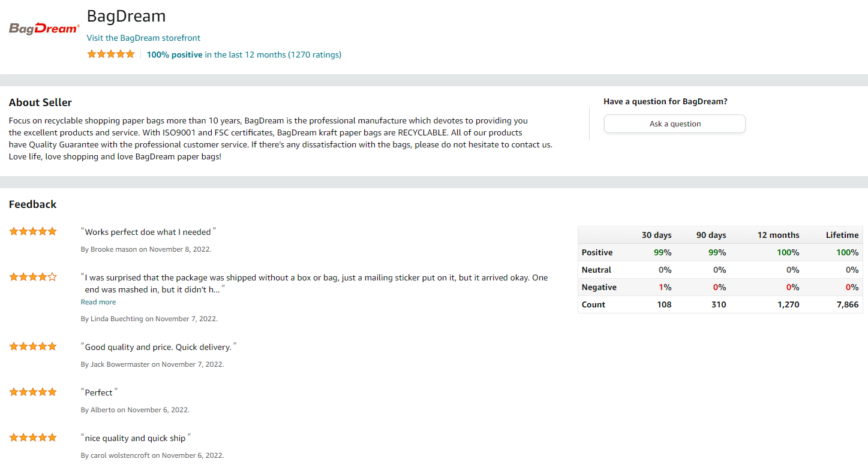Click "By Jack Bowermaster on November 7, 2022" byline

[152, 364]
